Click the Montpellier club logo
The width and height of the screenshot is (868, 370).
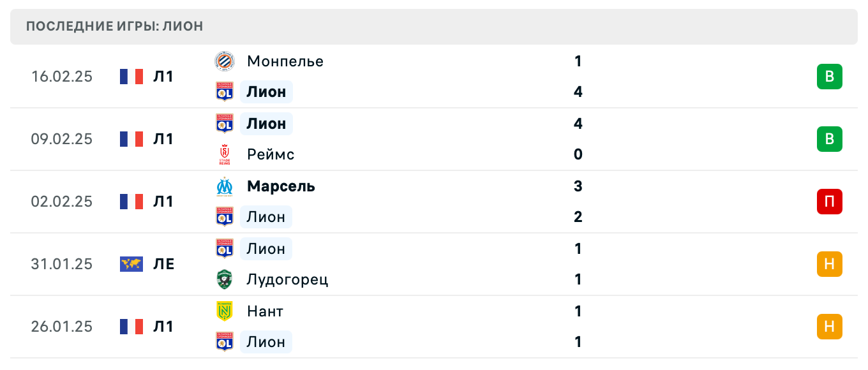[x=224, y=61]
